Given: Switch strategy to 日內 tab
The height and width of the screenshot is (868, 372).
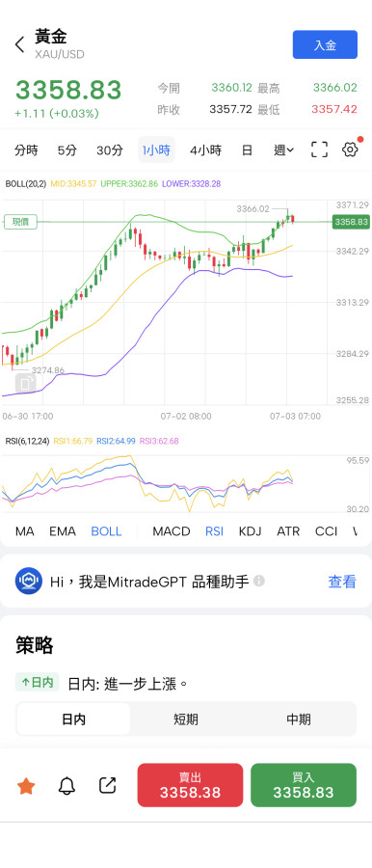Looking at the screenshot, I should coord(73,719).
